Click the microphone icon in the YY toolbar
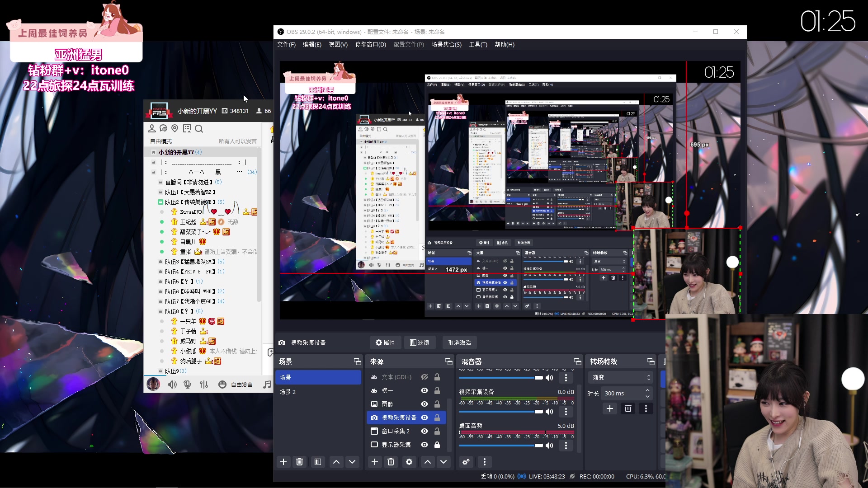This screenshot has height=488, width=868. click(187, 385)
